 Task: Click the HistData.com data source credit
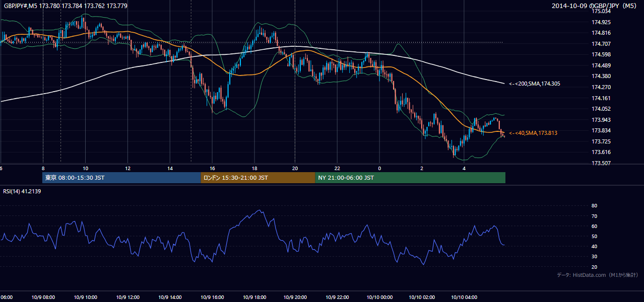tap(598, 275)
